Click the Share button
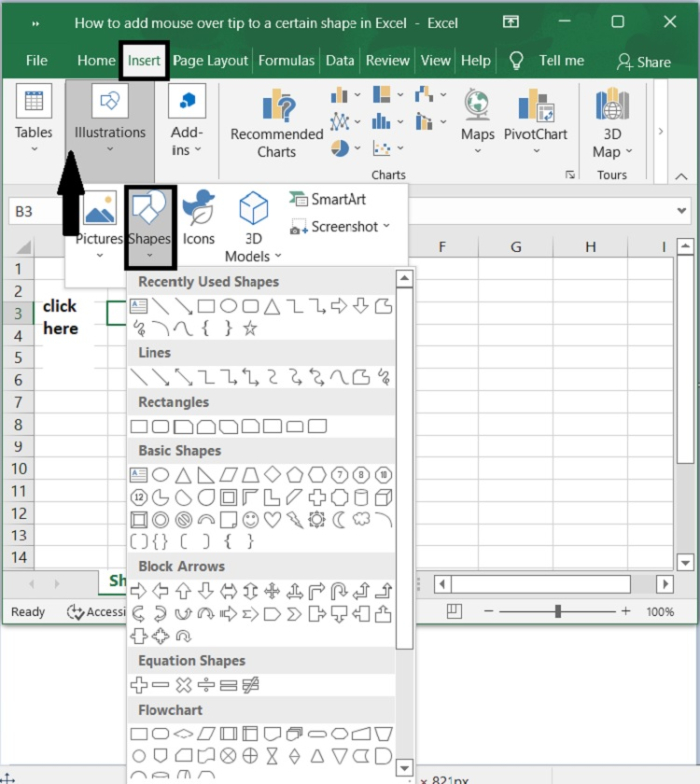700x784 pixels. coord(644,62)
